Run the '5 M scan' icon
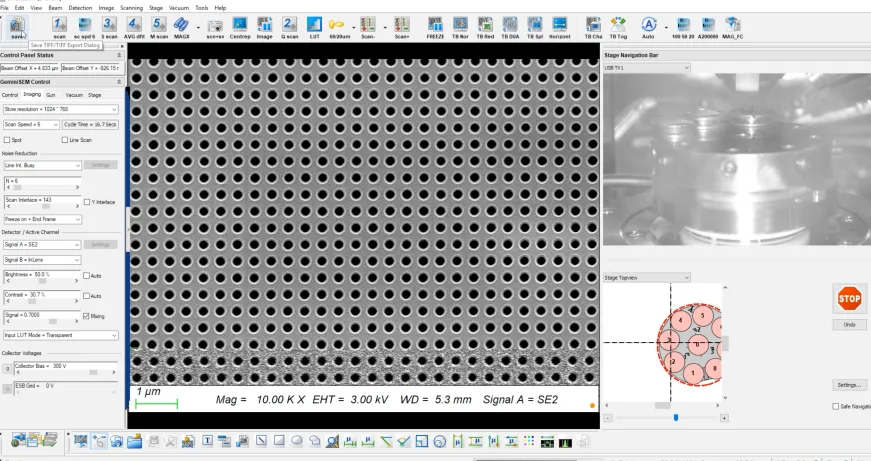The height and width of the screenshot is (461, 871). click(x=159, y=27)
